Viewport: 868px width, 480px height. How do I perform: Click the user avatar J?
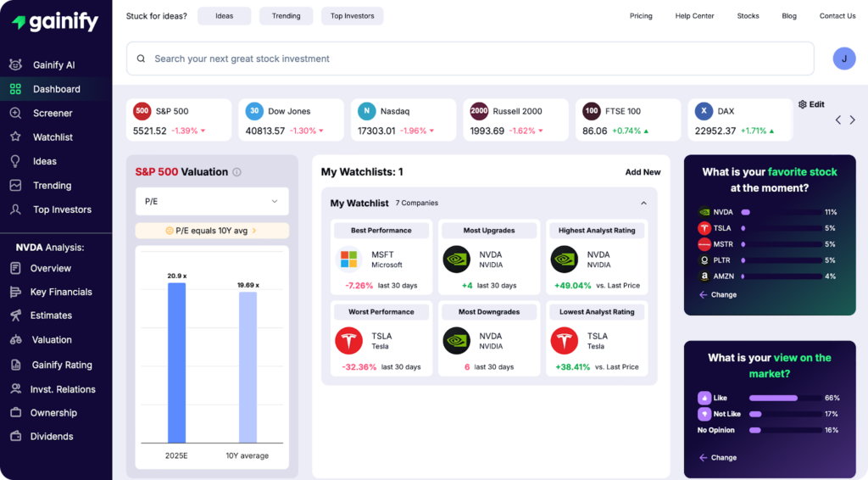pyautogui.click(x=844, y=59)
